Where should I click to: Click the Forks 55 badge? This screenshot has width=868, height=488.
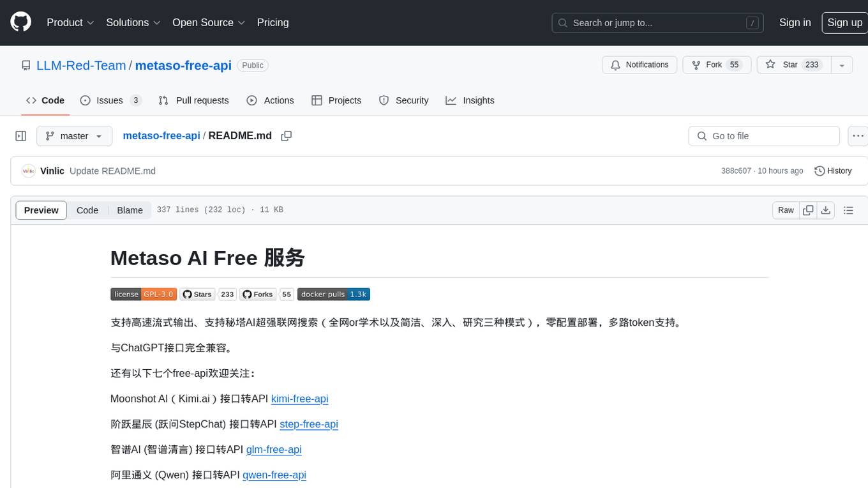267,294
